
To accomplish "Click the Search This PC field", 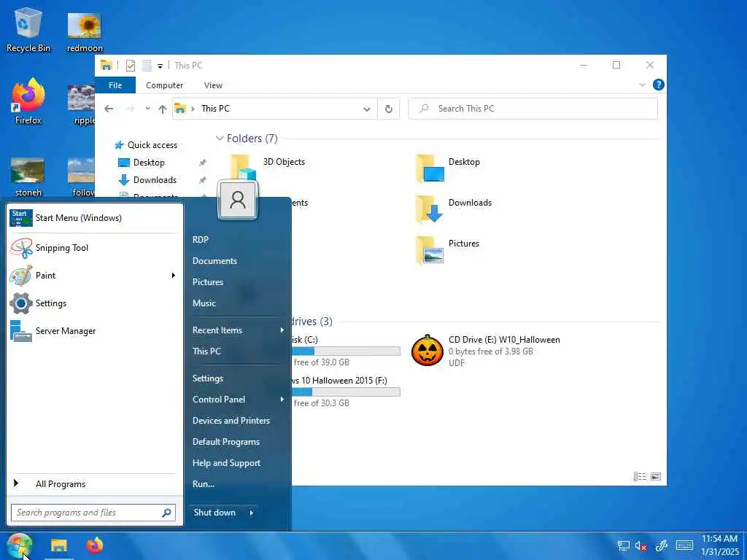I will pos(533,109).
